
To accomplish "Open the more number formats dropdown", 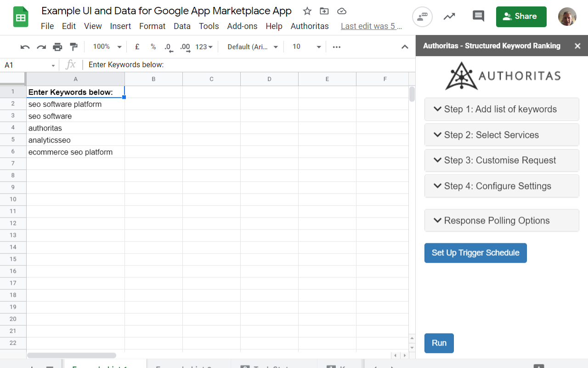I will click(x=204, y=46).
